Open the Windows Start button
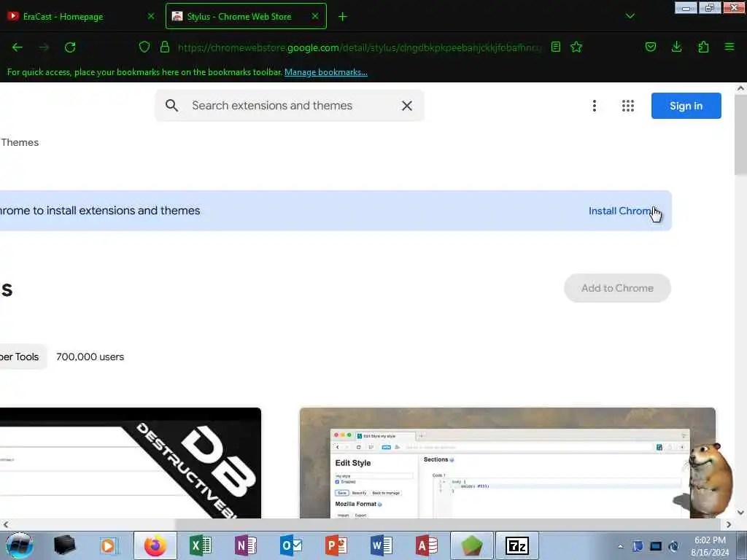This screenshot has width=747, height=560. coord(19,545)
